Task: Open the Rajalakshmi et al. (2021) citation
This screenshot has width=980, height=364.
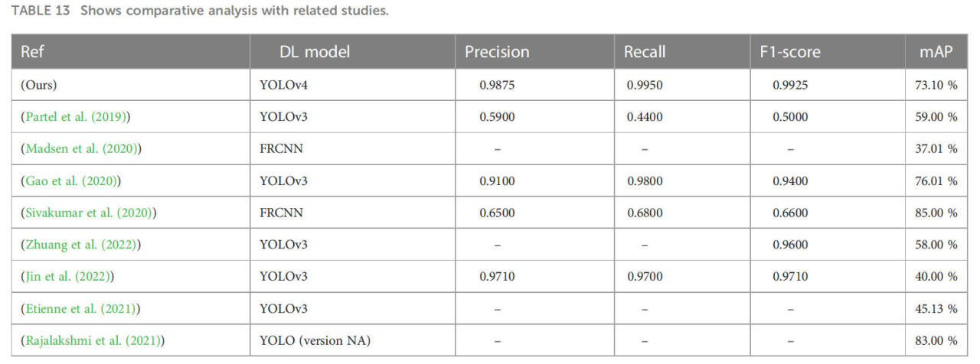Action: [93, 340]
